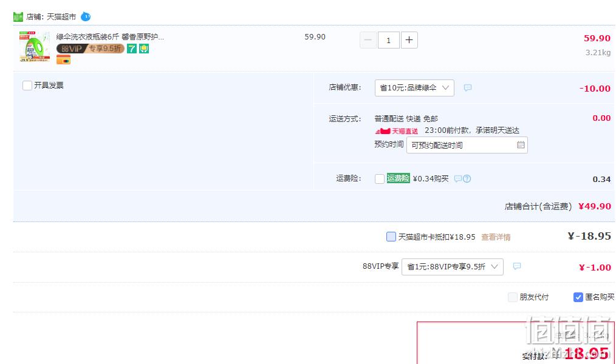Toggle the 天猫超市卡抵扣 checkbox
Screen dimensions: 616x364
click(391, 237)
